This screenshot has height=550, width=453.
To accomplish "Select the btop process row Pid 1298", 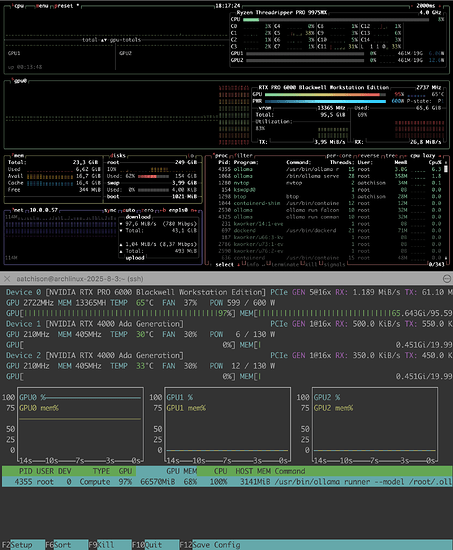I will click(329, 196).
